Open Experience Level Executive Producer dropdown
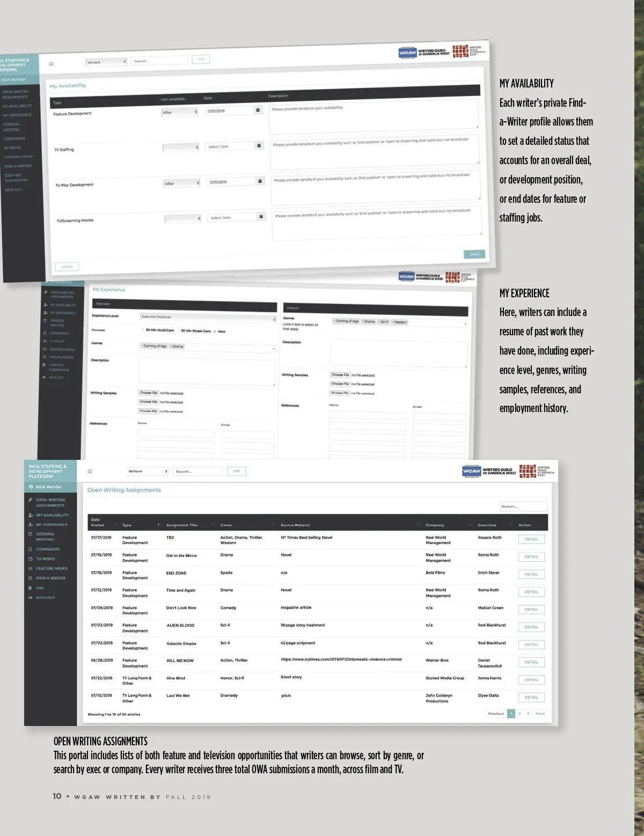The image size is (644, 836). tap(208, 318)
